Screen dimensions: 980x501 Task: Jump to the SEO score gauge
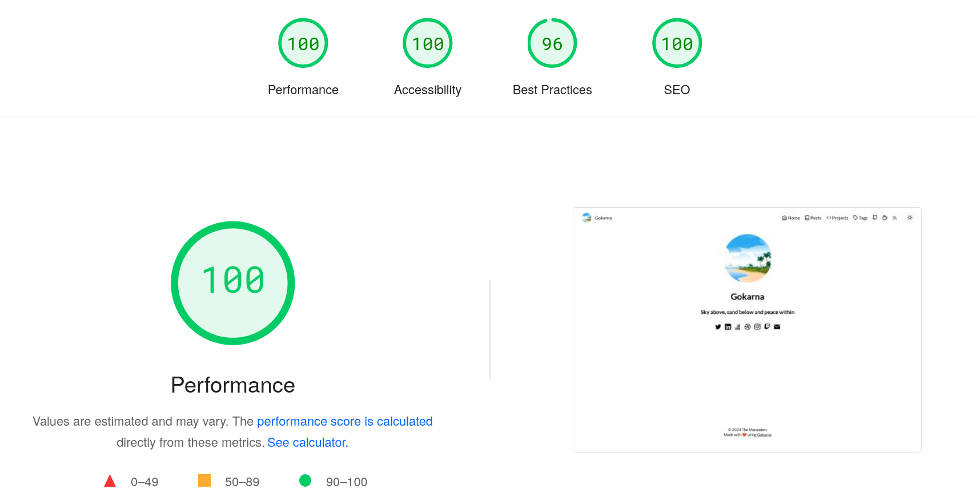click(x=677, y=43)
